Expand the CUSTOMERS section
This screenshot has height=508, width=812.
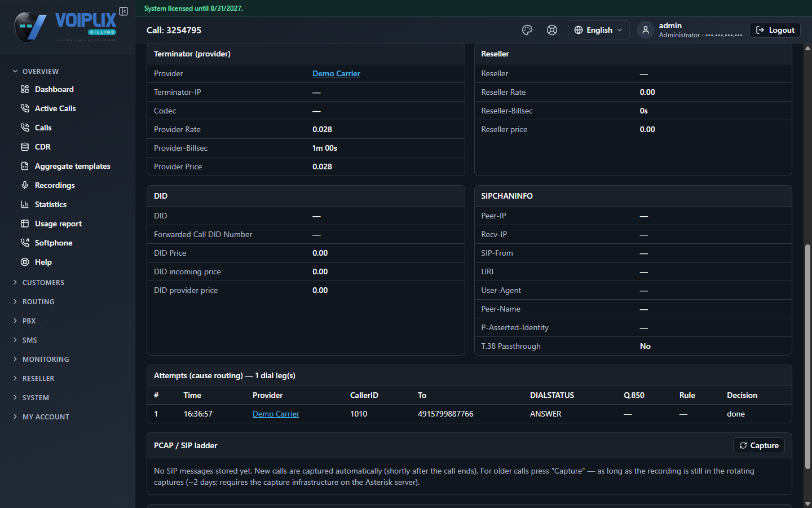point(43,282)
